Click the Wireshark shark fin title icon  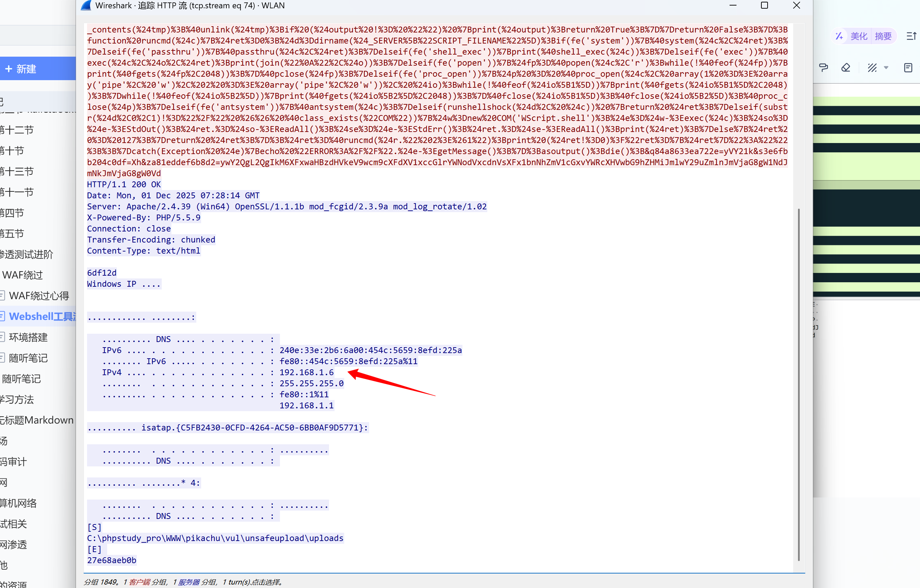[86, 5]
